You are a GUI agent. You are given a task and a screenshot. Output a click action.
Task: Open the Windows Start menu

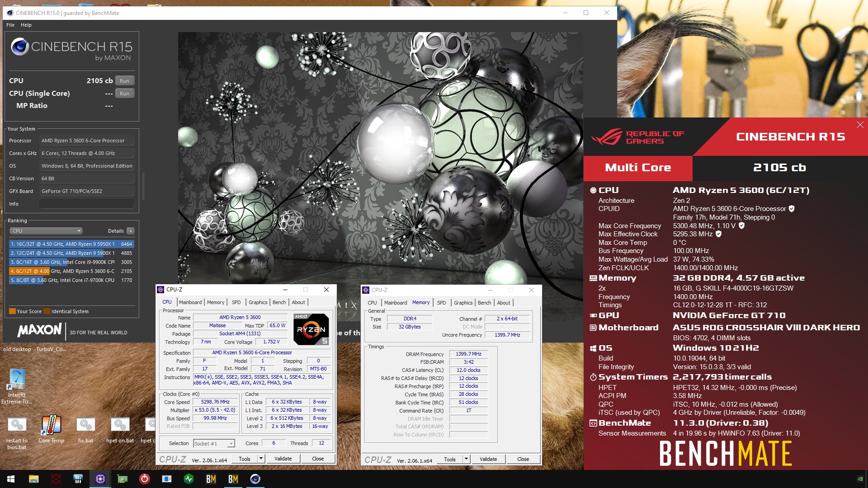click(11, 479)
